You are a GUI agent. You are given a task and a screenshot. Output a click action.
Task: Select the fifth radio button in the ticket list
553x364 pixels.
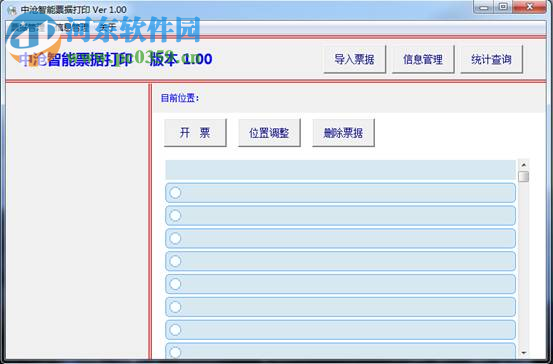(x=175, y=284)
